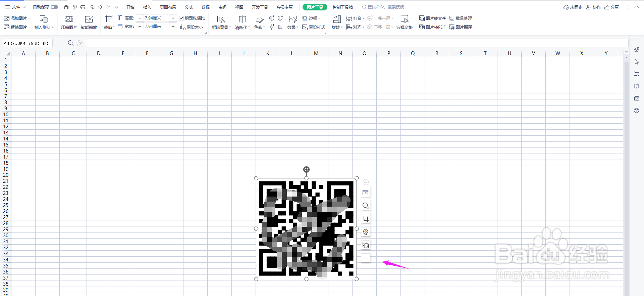
Task: Click the decrease brightness icon
Action: (x=280, y=27)
